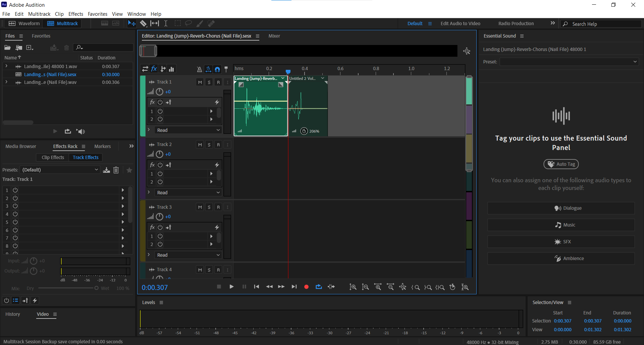Assign Dialogue audio type

[561, 208]
